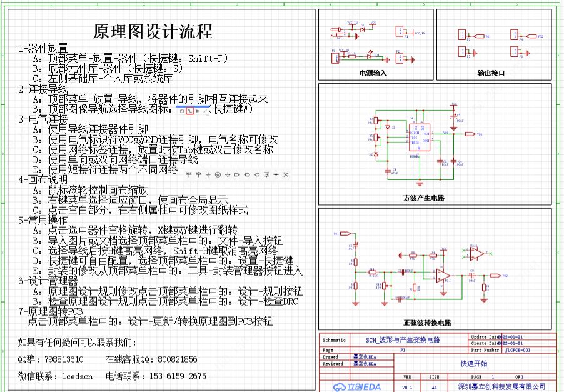Select the line 使用短接符连接两个不同网络

pos(106,169)
